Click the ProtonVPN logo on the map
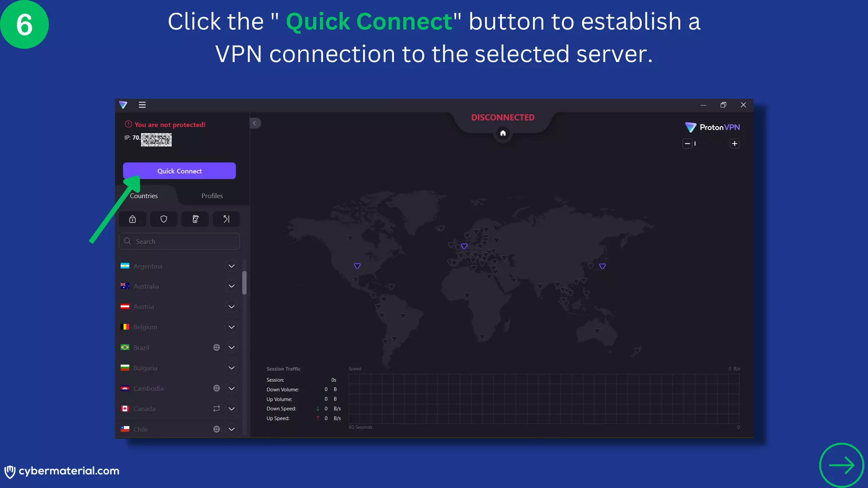The image size is (868, 488). click(x=712, y=127)
